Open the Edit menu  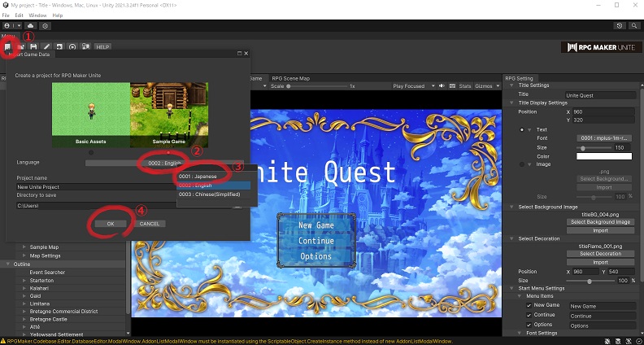click(19, 15)
